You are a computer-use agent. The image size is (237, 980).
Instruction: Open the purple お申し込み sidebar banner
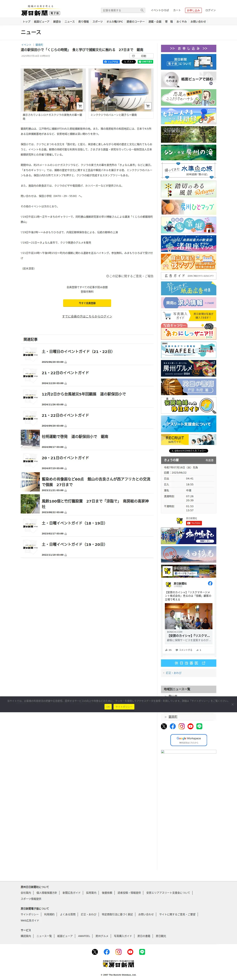pyautogui.click(x=189, y=48)
